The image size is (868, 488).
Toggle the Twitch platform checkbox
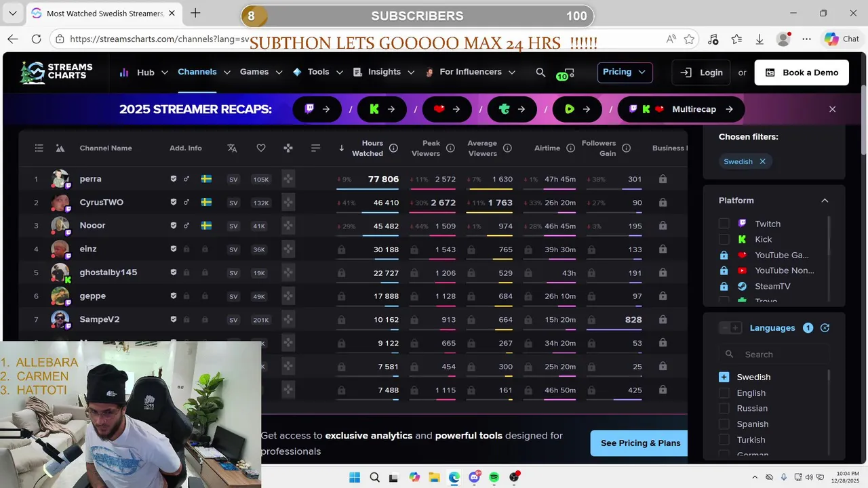[724, 224]
